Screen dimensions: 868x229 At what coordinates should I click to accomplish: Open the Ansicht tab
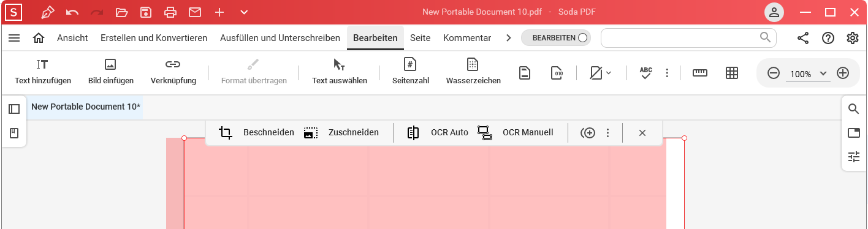click(72, 38)
